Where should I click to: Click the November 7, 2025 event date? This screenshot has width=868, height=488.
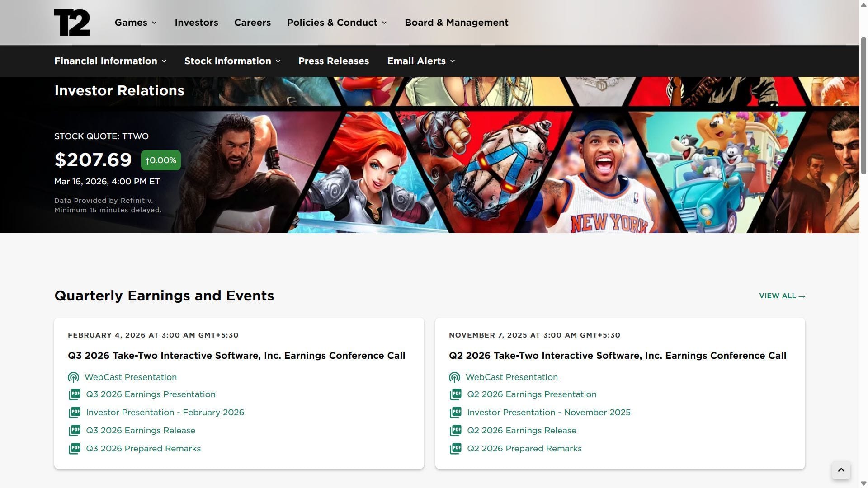[535, 335]
